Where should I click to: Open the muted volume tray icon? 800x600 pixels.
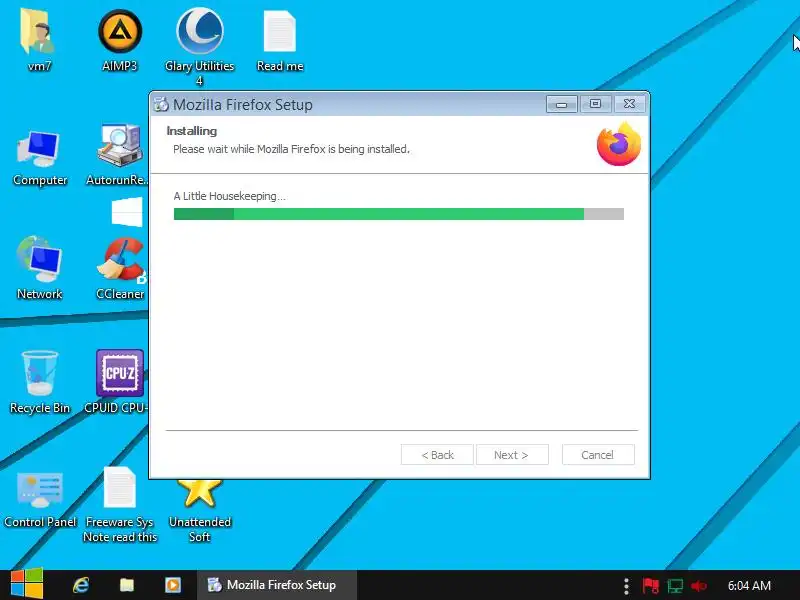698,586
